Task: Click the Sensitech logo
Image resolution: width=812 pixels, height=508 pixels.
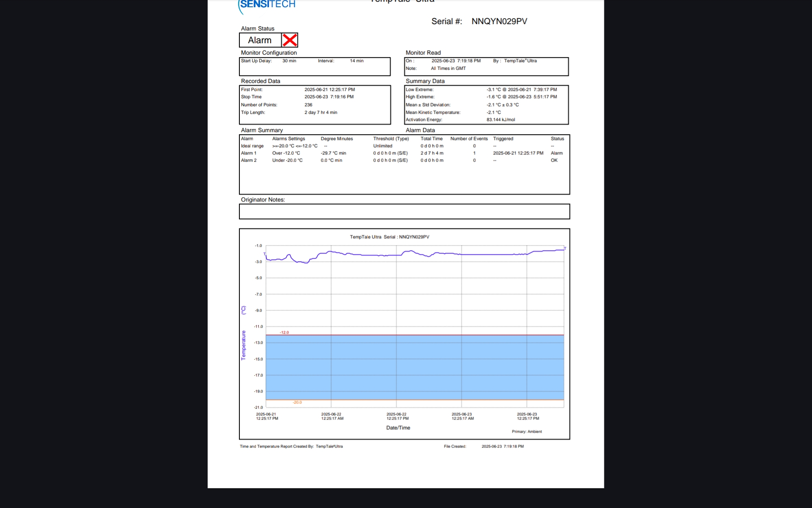Action: (267, 6)
